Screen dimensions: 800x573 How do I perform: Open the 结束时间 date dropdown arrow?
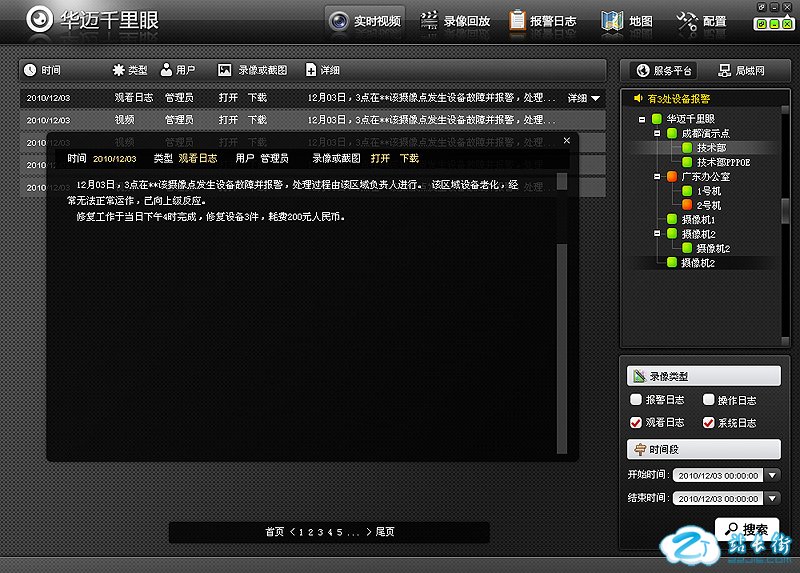[772, 498]
